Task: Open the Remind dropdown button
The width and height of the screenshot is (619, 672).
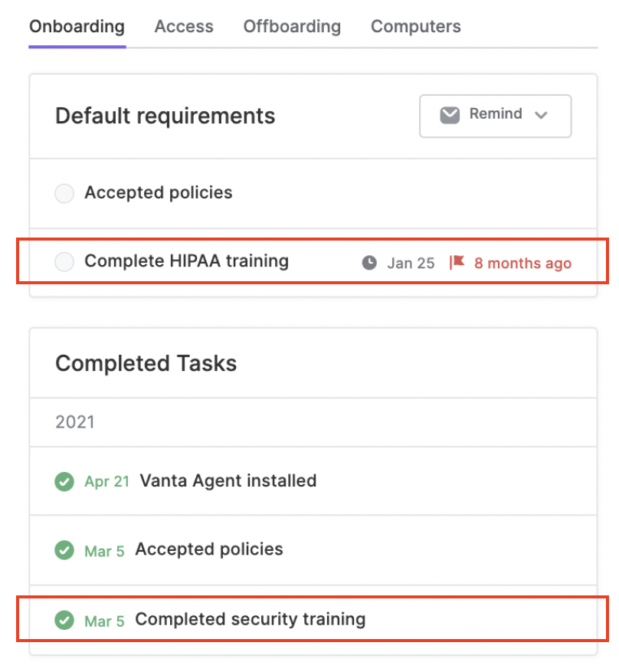Action: (495, 116)
